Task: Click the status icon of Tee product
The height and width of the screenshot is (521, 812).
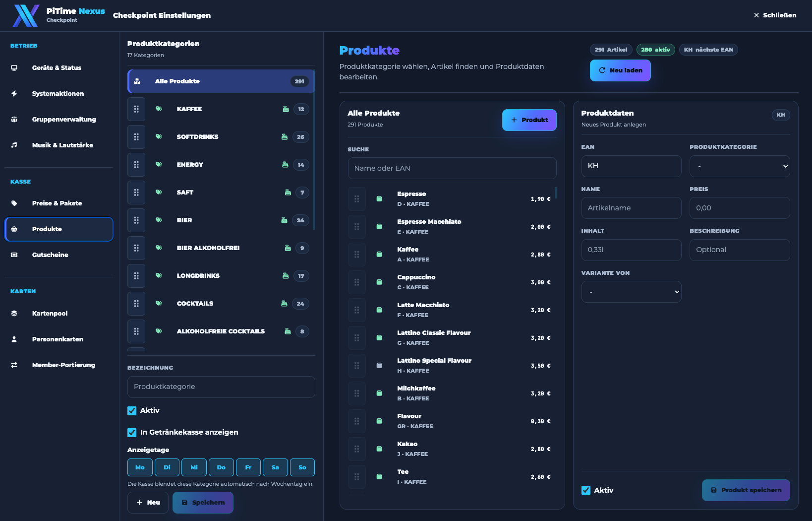Action: tap(379, 477)
